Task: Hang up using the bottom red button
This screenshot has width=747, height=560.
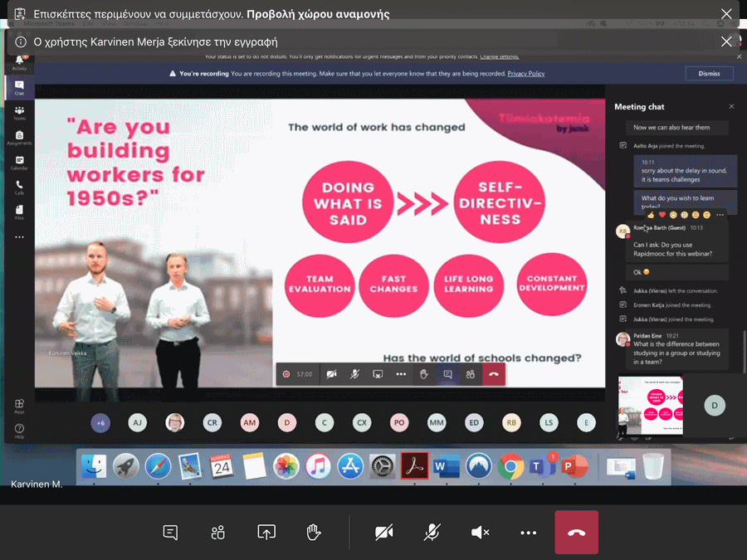Action: tap(576, 533)
